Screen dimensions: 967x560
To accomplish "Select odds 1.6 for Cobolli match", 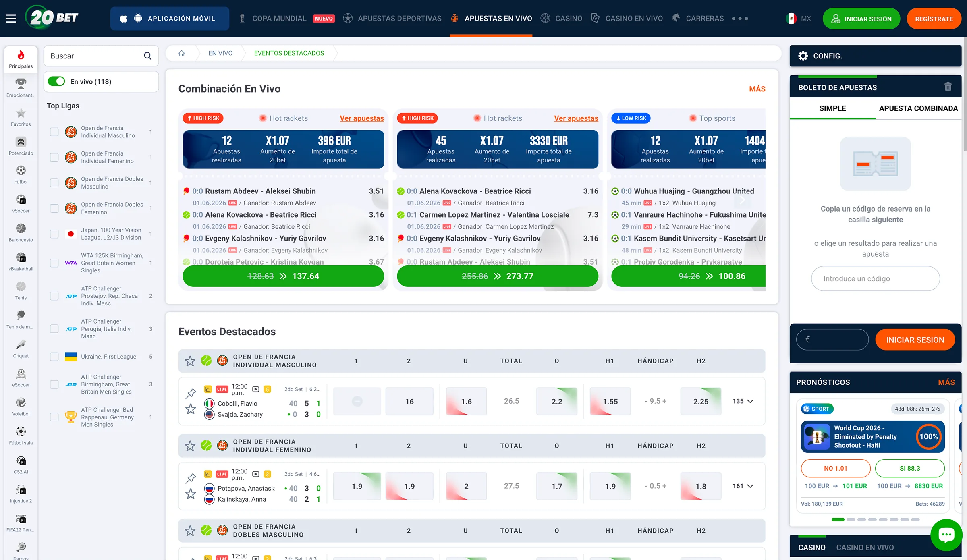I will 466,402.
